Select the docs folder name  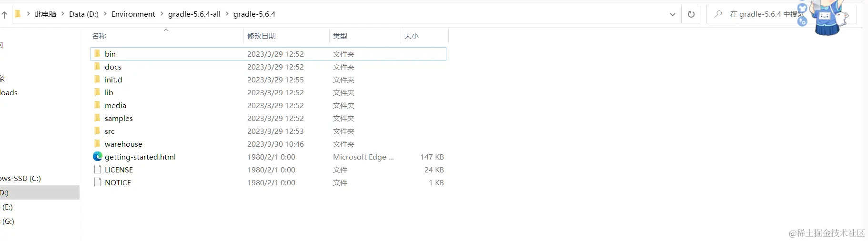point(113,67)
